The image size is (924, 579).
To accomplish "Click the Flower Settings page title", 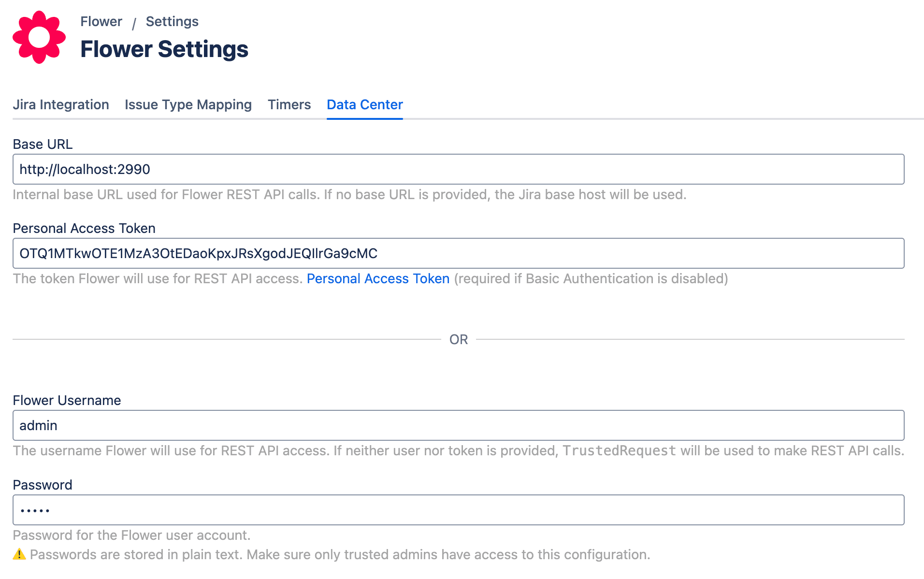I will click(164, 48).
